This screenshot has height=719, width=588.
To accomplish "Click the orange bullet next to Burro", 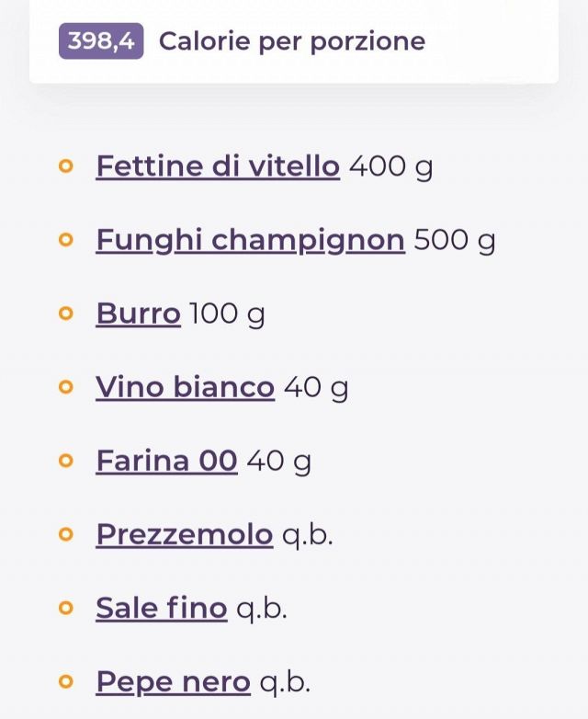I will (66, 314).
